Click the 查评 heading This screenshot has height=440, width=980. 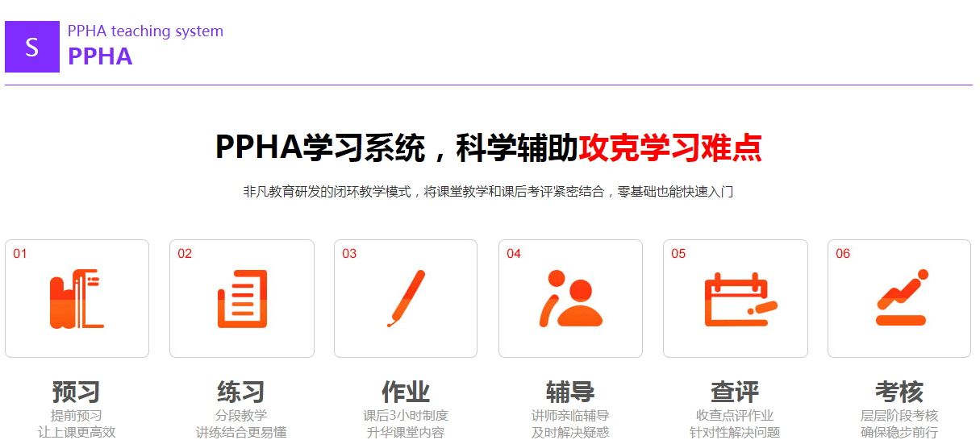tap(735, 392)
